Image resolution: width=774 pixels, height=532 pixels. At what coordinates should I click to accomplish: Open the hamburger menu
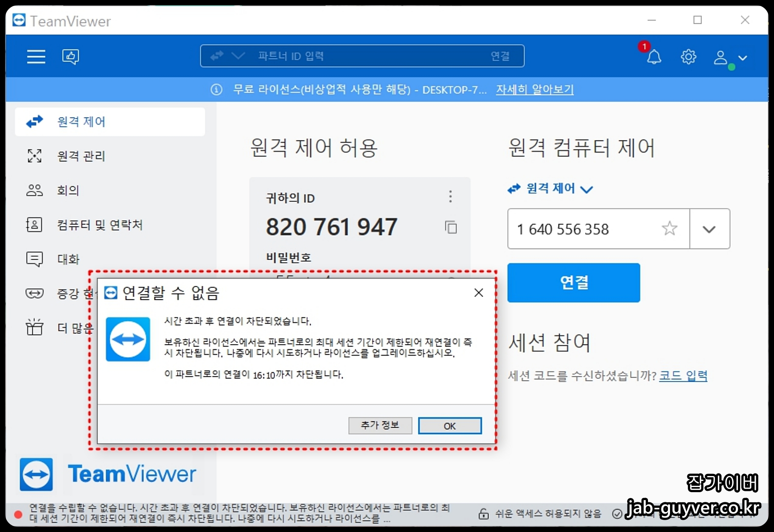36,56
